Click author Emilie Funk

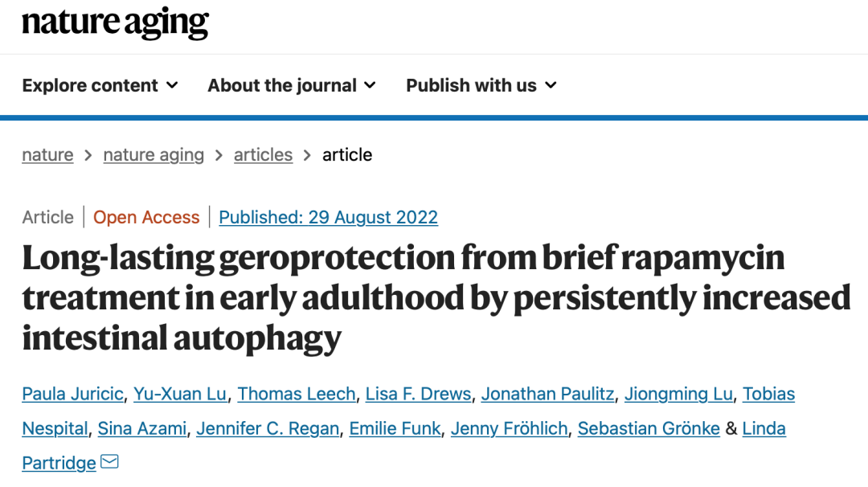point(395,428)
